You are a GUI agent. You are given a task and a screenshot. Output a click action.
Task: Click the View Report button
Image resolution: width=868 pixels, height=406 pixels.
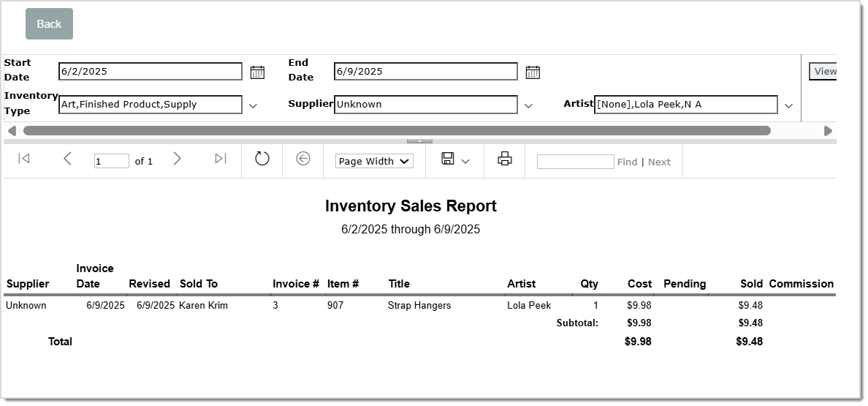[x=823, y=72]
